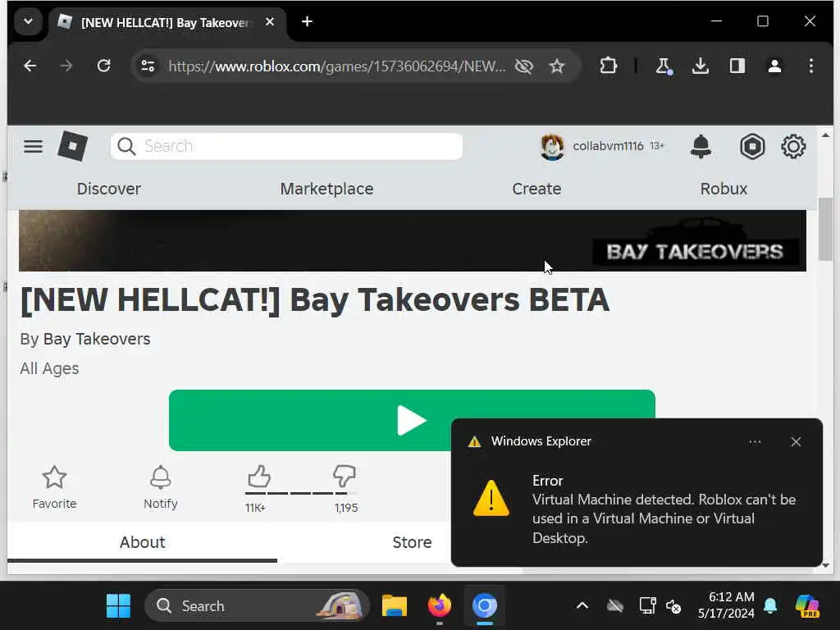The width and height of the screenshot is (840, 630).
Task: Dislike the game with thumbs down
Action: coord(344,476)
